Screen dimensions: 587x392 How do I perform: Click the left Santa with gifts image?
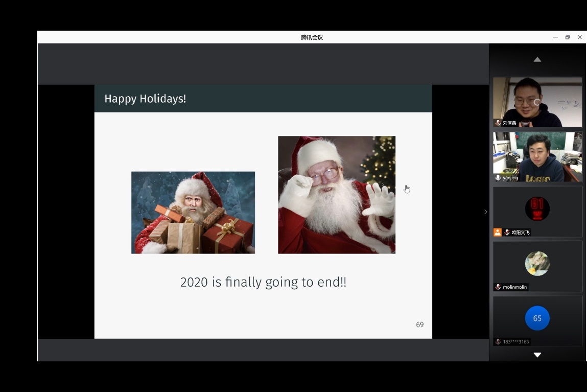point(193,213)
